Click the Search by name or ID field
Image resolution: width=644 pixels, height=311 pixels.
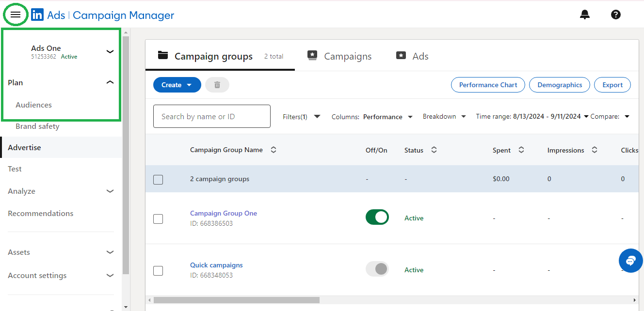coord(212,116)
